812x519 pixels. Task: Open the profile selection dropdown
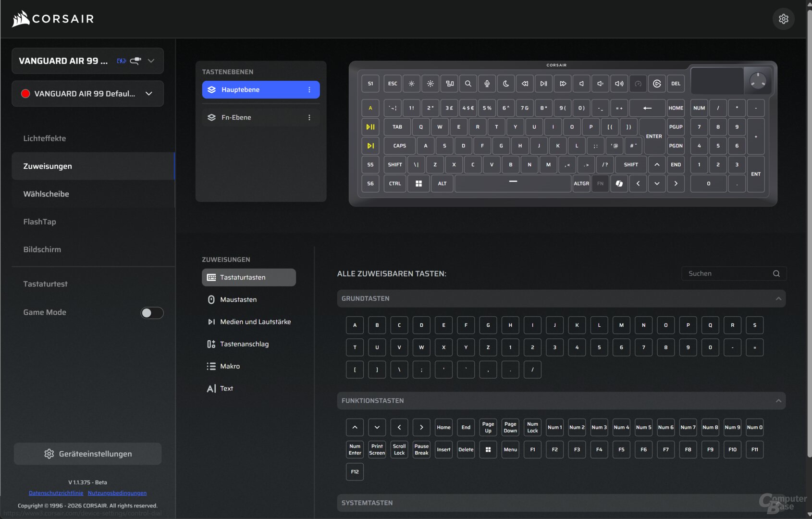tap(148, 94)
